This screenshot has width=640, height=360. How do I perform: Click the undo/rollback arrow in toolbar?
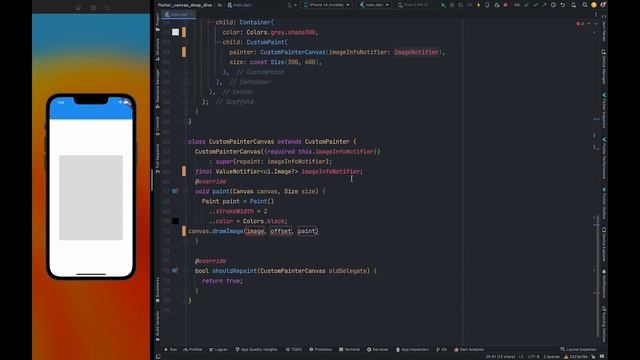(563, 5)
